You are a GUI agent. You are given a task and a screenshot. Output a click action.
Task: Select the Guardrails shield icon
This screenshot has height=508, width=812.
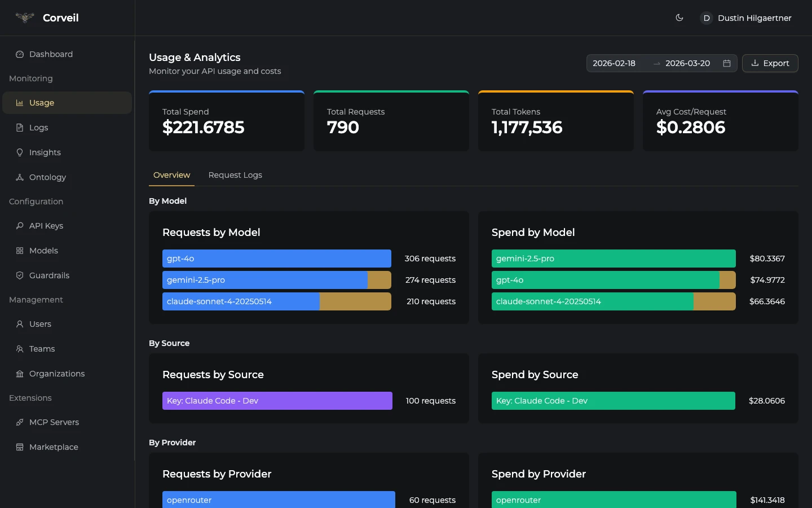(x=20, y=275)
